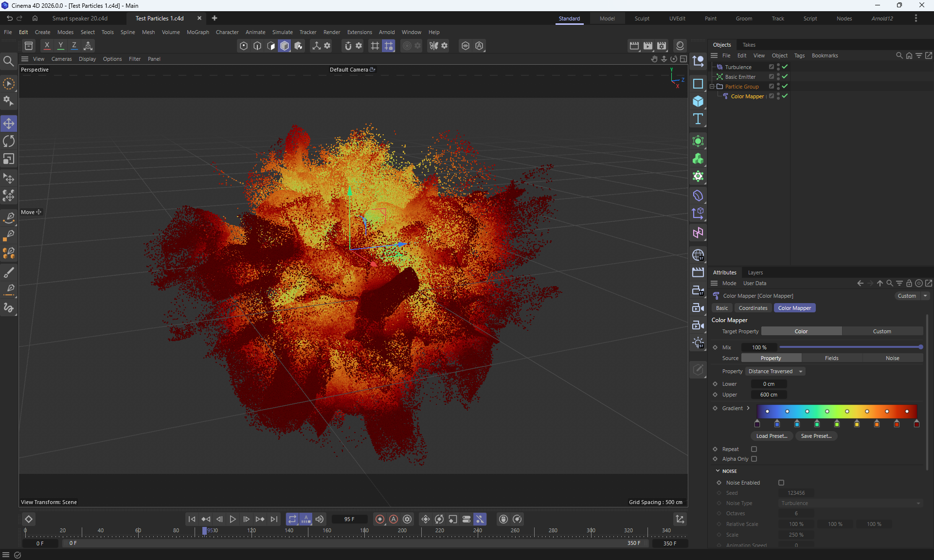Select the Rotate tool
The image size is (934, 560).
pos(9,142)
